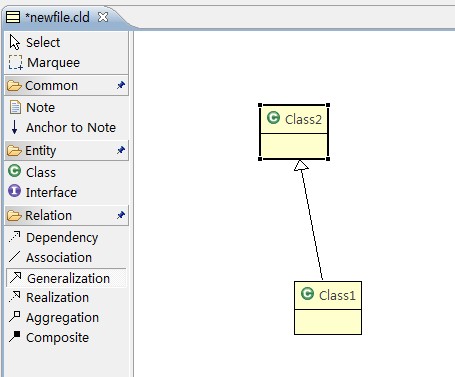The width and height of the screenshot is (455, 377).
Task: Collapse the Entity palette drawer
Action: (x=66, y=151)
